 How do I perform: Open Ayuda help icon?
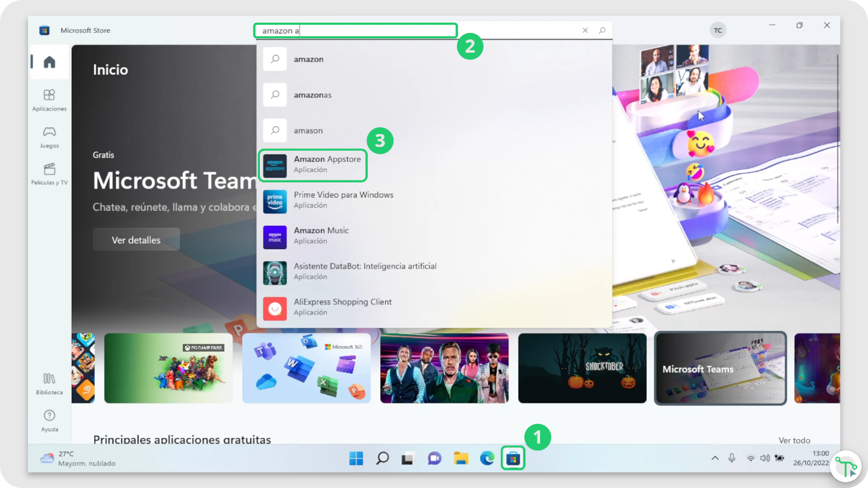(49, 420)
